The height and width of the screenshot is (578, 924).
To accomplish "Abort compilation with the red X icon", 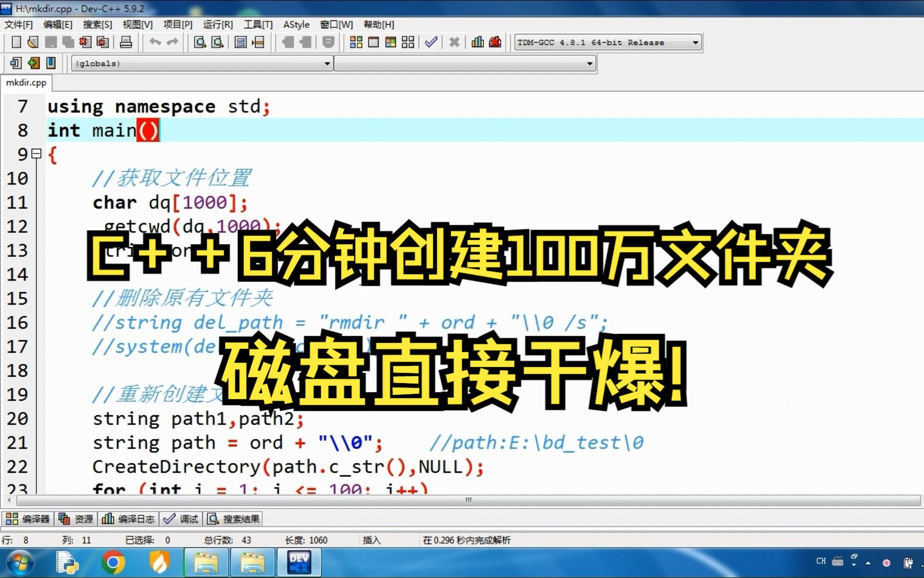I will click(454, 42).
